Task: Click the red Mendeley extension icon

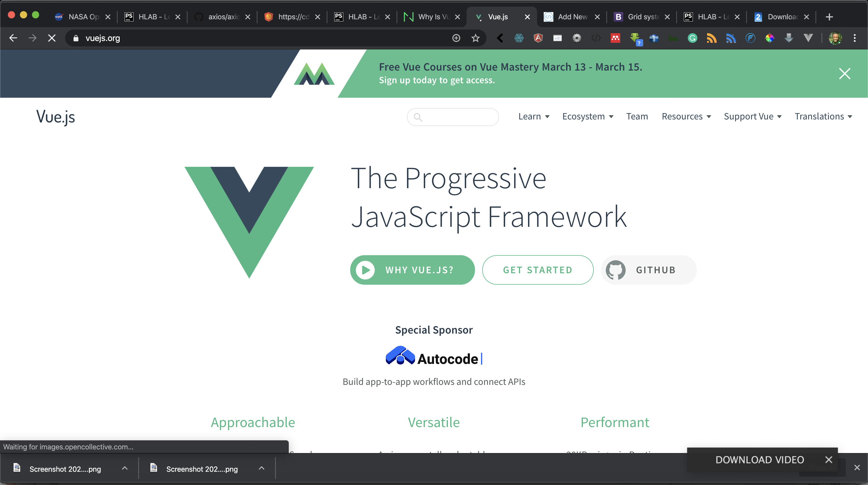Action: click(x=615, y=38)
